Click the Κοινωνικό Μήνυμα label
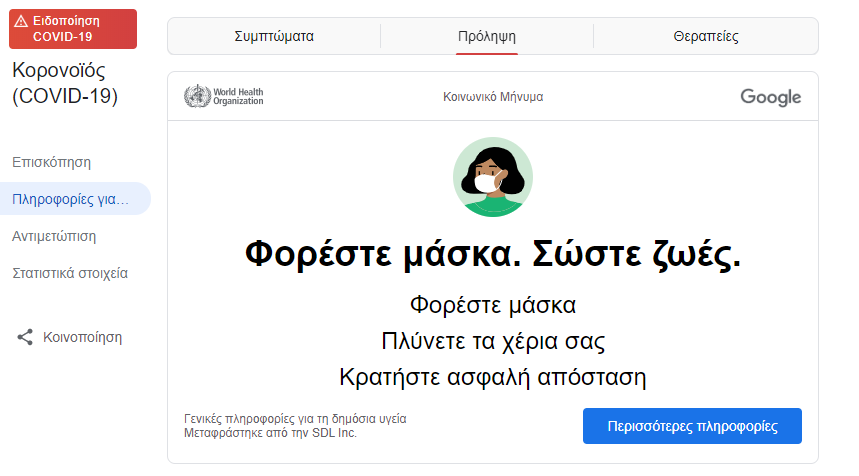The height and width of the screenshot is (476, 859). (493, 97)
